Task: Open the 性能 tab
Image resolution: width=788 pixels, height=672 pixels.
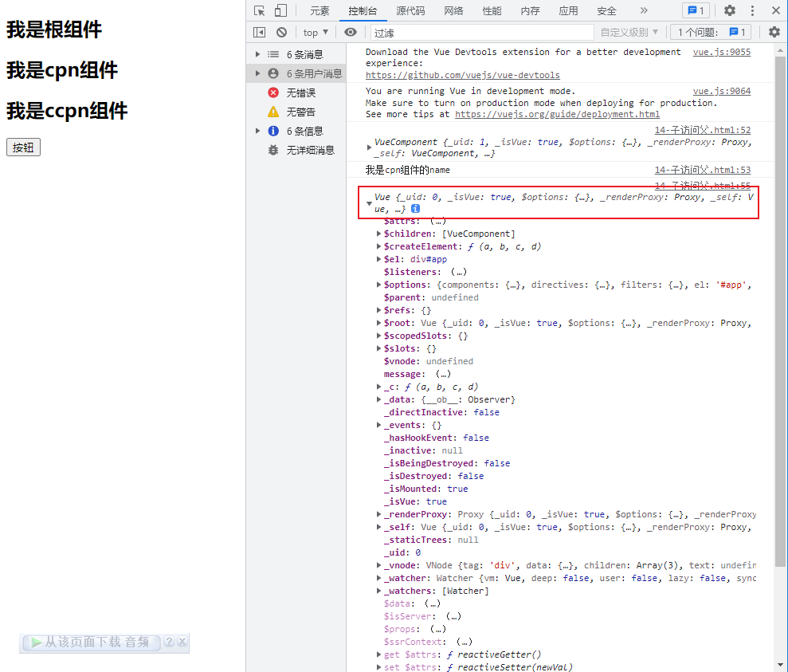Action: click(x=492, y=11)
